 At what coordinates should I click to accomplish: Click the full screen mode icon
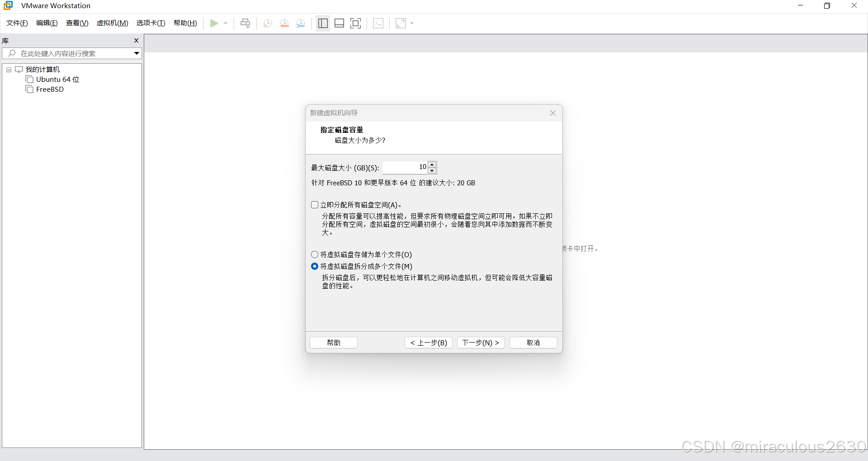pyautogui.click(x=356, y=23)
